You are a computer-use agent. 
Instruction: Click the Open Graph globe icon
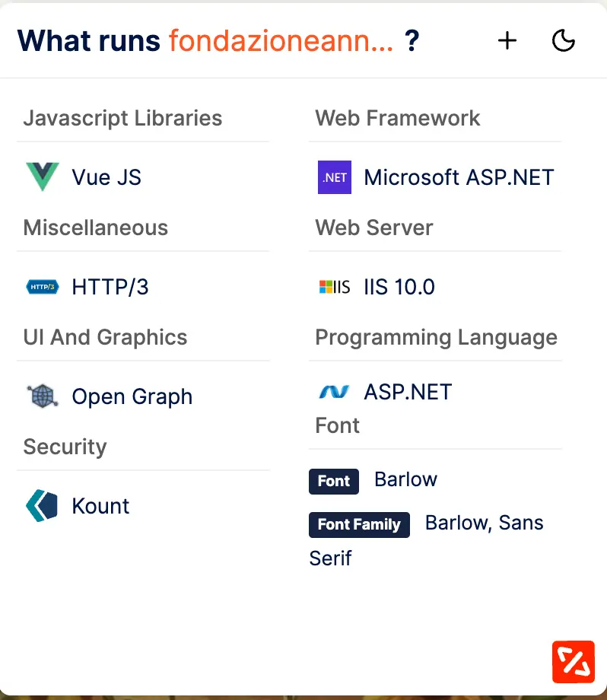[x=42, y=396]
